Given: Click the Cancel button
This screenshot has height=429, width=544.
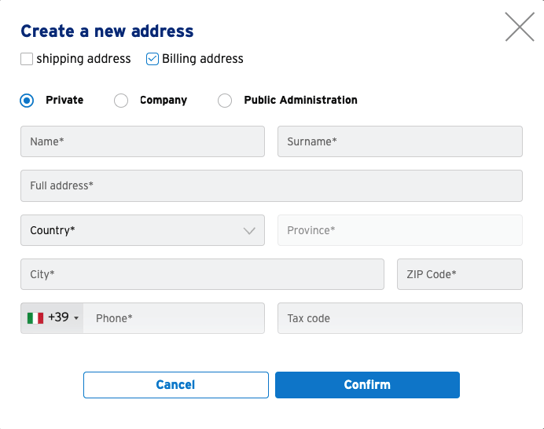Looking at the screenshot, I should [x=176, y=385].
